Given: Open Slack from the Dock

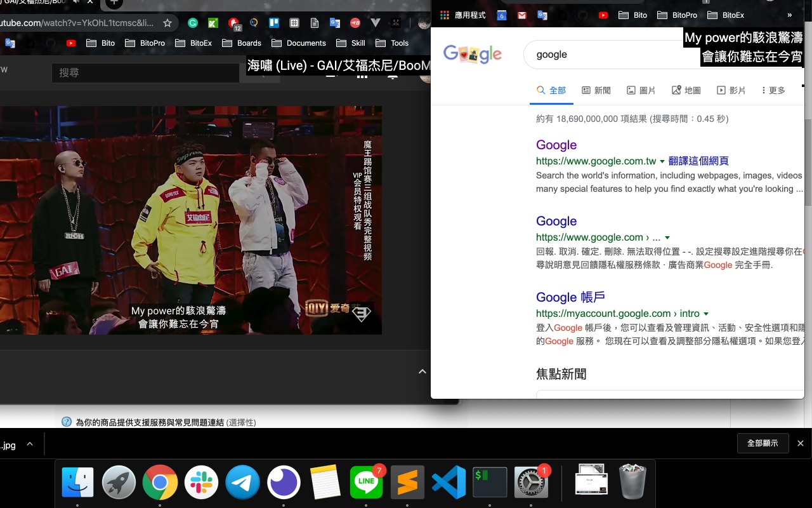Looking at the screenshot, I should 201,482.
